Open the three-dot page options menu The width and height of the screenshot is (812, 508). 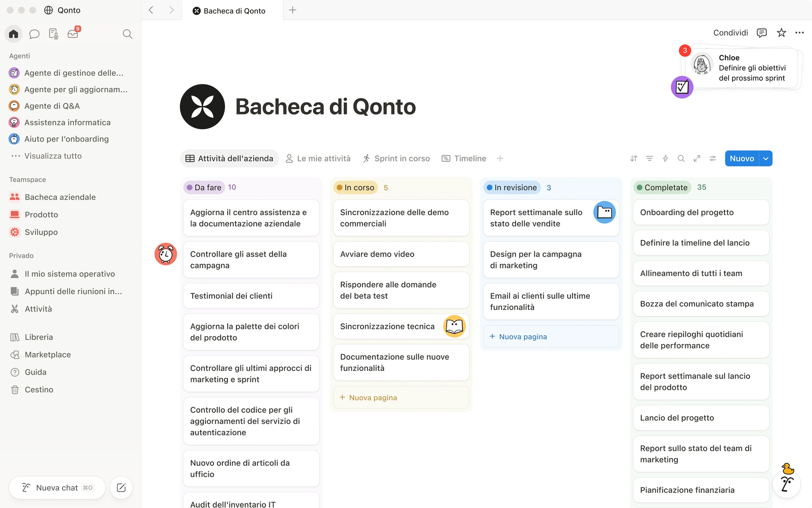click(800, 33)
